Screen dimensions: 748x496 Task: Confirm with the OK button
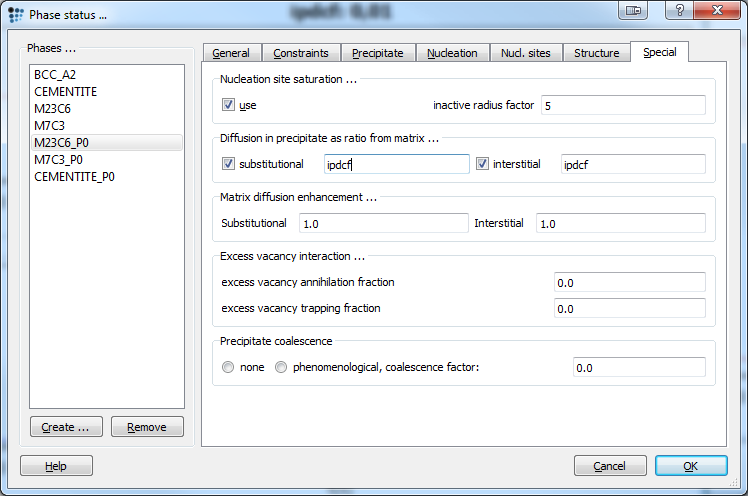tap(690, 466)
